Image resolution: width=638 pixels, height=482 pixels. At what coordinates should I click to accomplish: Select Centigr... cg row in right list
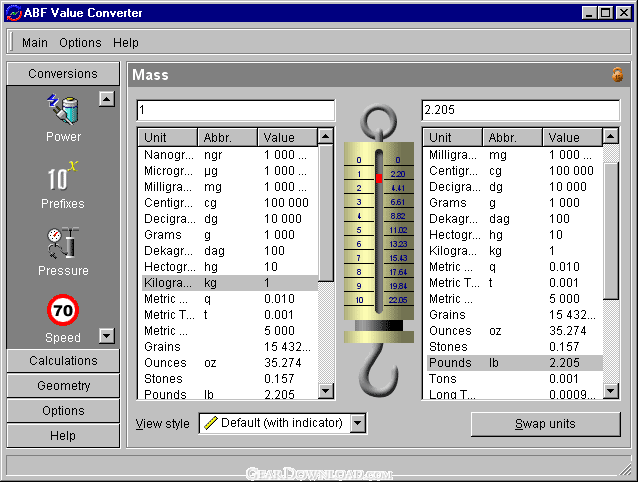pyautogui.click(x=513, y=171)
